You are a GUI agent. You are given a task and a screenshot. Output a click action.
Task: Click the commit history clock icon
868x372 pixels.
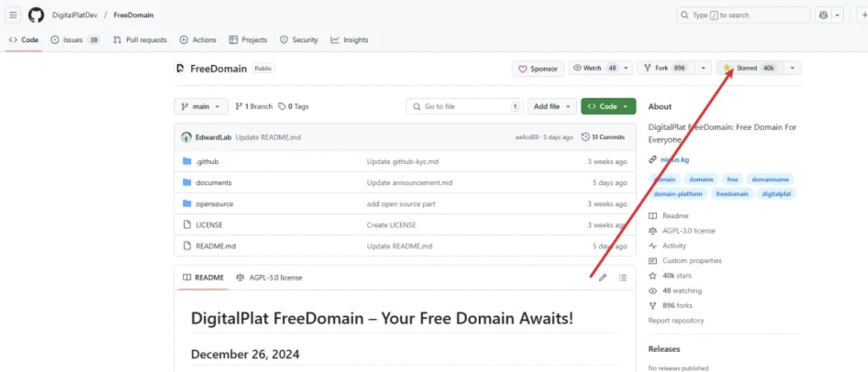click(x=586, y=137)
